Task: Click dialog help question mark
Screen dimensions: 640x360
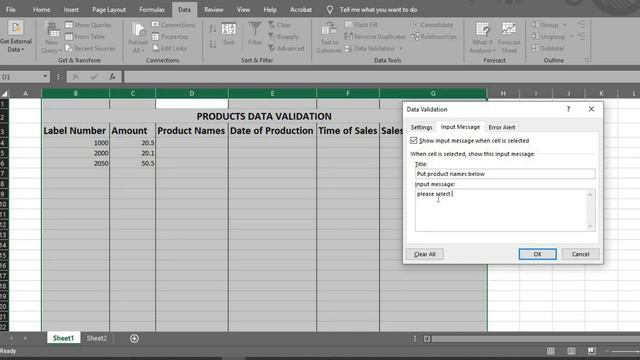Action: 568,109
